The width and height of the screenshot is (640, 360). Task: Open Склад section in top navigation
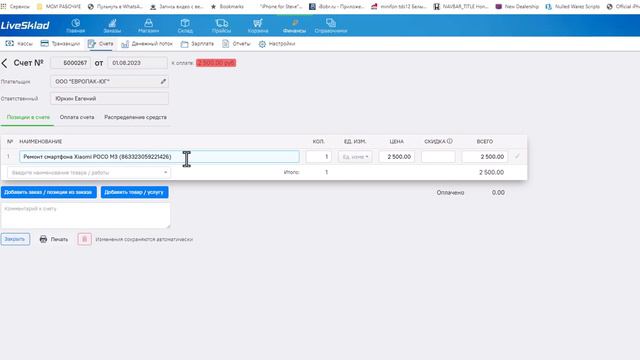coord(185,26)
